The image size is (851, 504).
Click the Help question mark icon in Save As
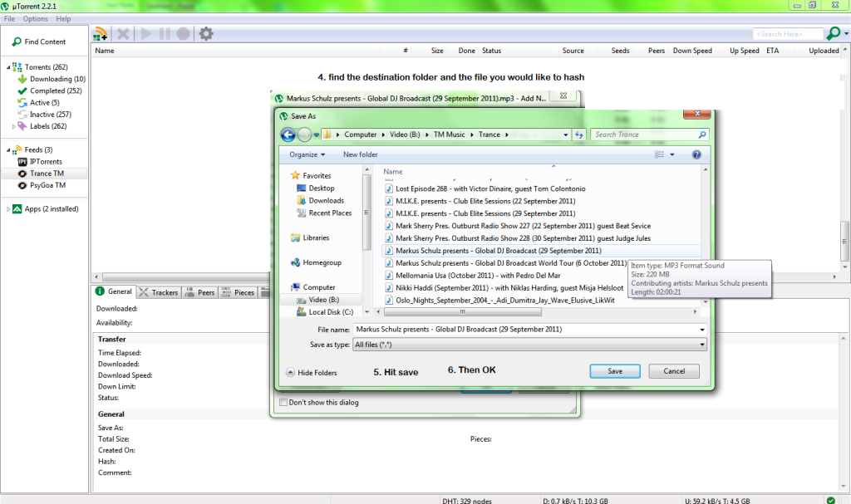[x=696, y=154]
